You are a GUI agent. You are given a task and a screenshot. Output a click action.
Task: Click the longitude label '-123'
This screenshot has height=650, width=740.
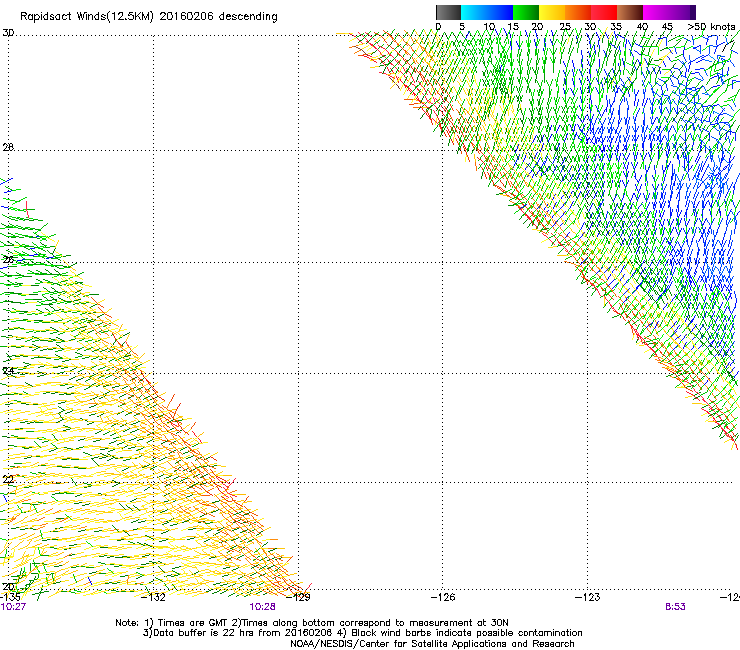(x=588, y=597)
